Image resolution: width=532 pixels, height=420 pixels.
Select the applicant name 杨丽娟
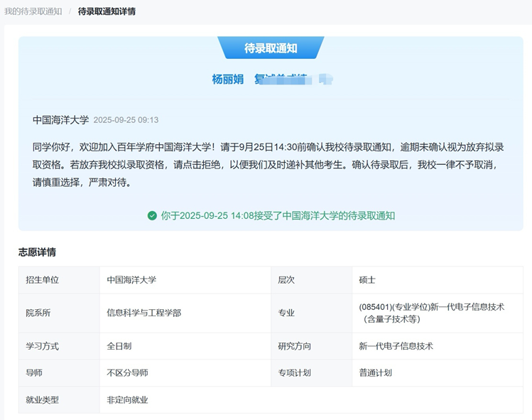(x=228, y=80)
